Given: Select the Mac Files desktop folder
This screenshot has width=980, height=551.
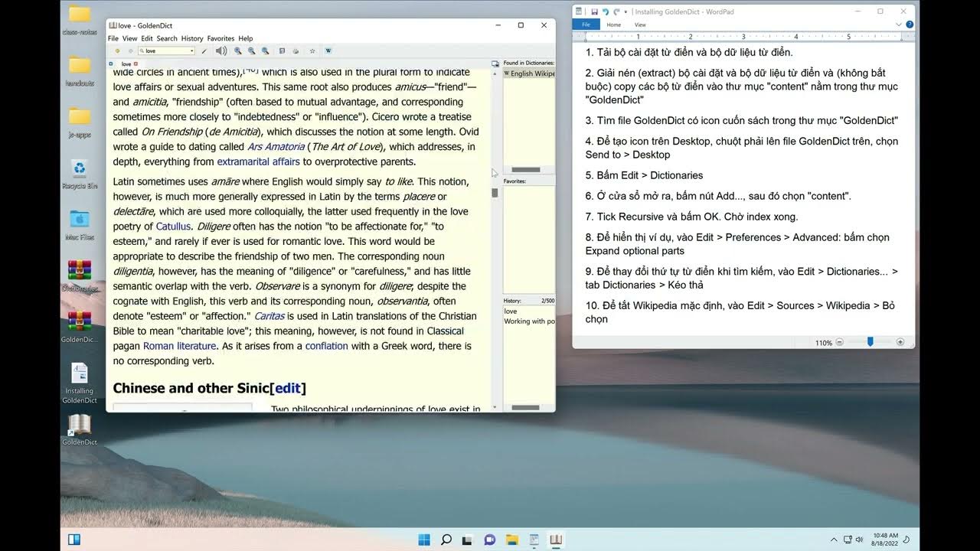Looking at the screenshot, I should pyautogui.click(x=80, y=225).
